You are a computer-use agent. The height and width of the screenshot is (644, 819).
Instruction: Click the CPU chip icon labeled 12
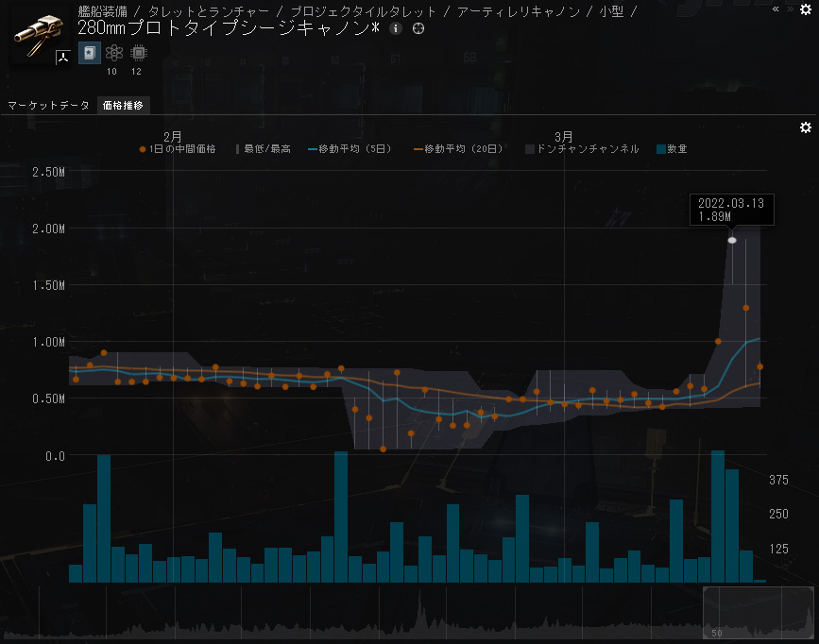click(x=138, y=53)
